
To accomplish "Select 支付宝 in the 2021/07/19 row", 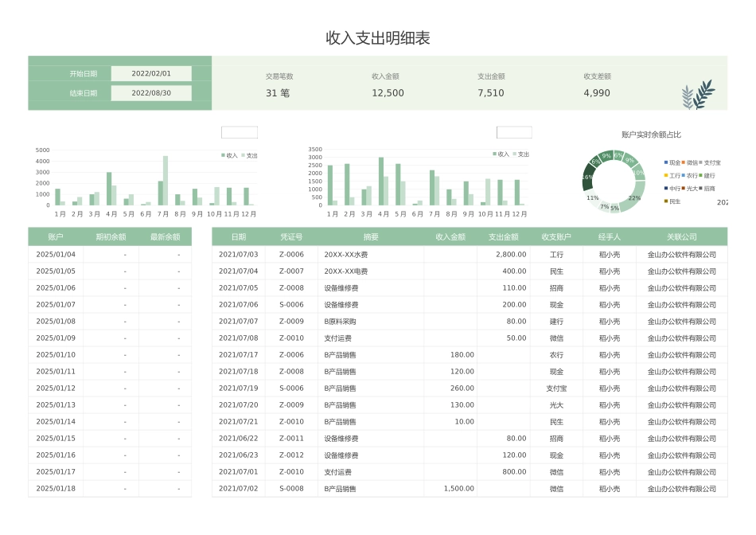I will click(556, 389).
